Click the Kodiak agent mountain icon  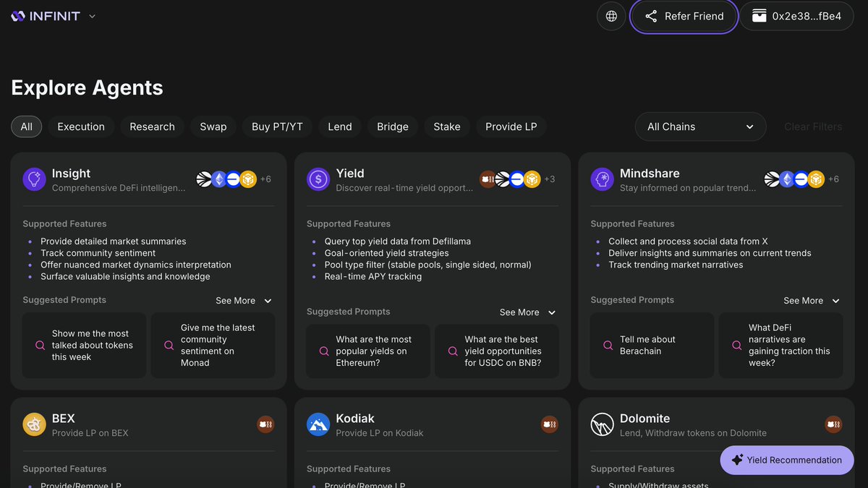pos(318,424)
